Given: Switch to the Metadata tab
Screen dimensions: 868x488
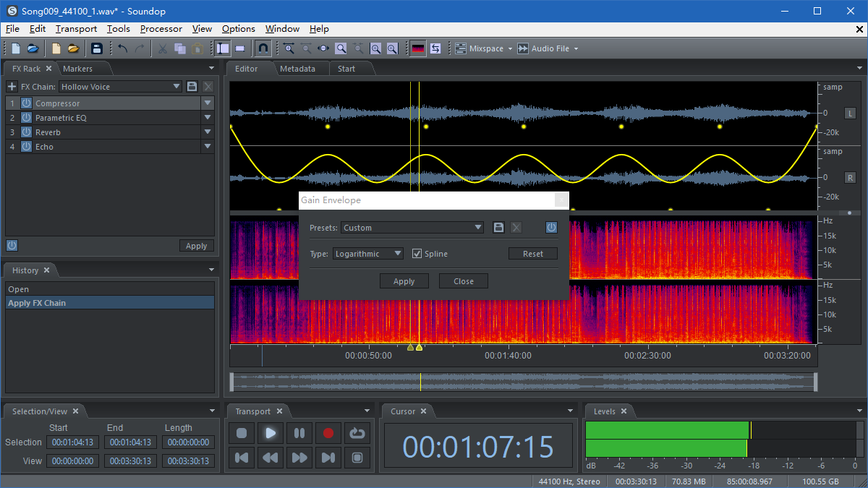Looking at the screenshot, I should tap(297, 68).
